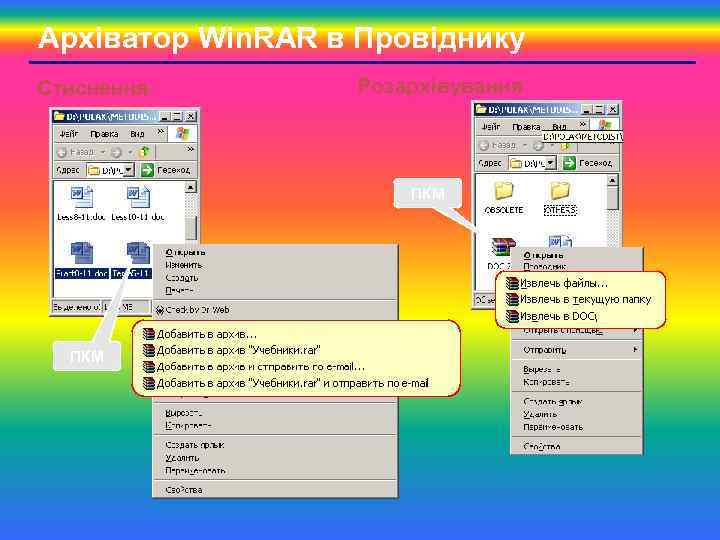The image size is (720, 540).
Task: Click the Back arrow icon in left window
Action: click(62, 152)
